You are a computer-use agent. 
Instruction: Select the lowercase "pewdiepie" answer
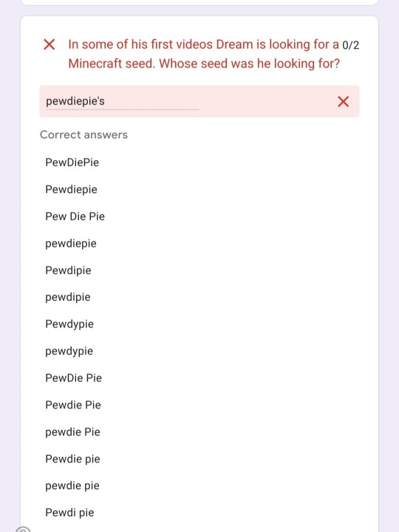tap(71, 243)
